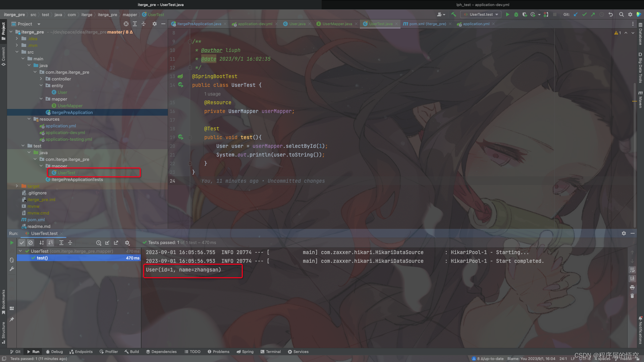
Task: Click the Rollback undo arrow icon
Action: point(610,14)
